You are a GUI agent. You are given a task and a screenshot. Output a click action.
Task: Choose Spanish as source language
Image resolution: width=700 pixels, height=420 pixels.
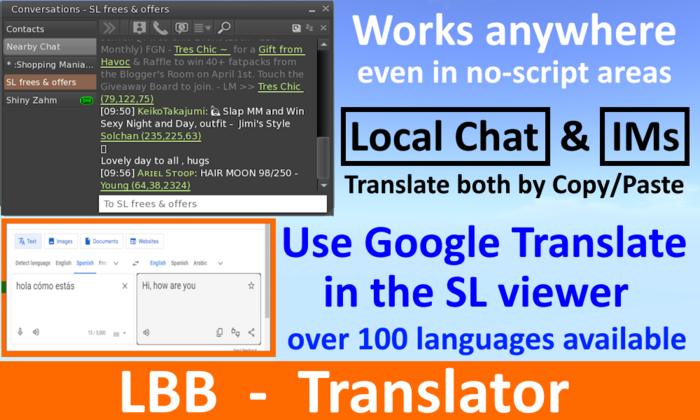[85, 263]
